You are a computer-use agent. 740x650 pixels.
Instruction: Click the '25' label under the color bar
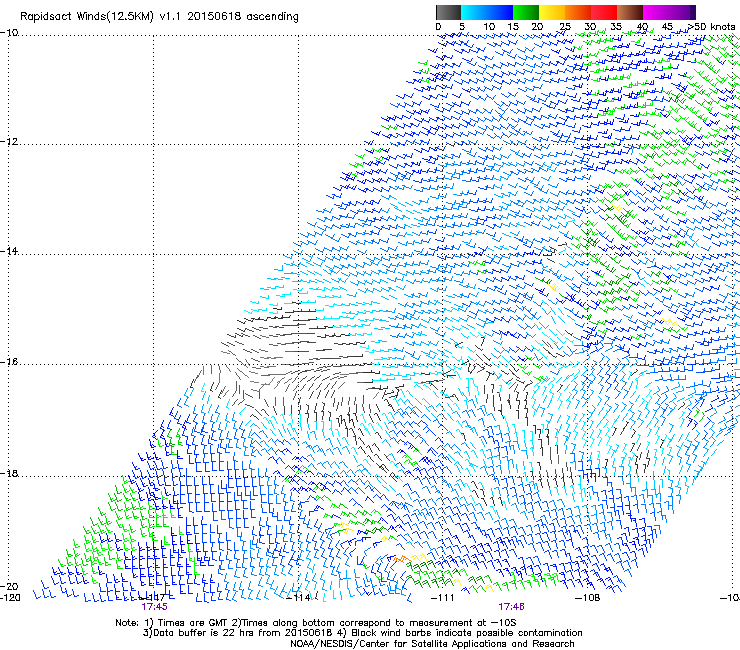[x=565, y=27]
